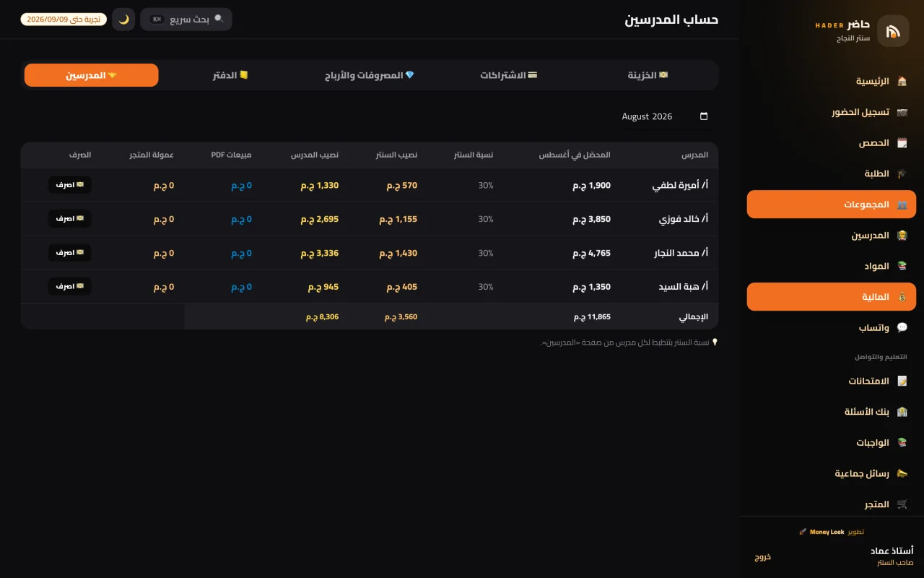The width and height of the screenshot is (924, 578).
Task: Click the building icon beside المجموعات
Action: coord(902,204)
